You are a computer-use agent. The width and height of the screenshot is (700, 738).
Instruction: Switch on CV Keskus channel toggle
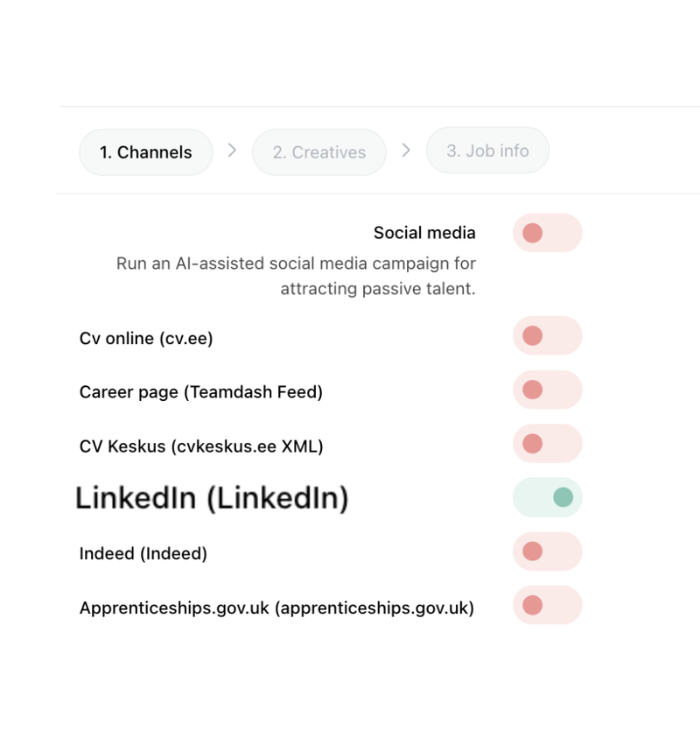(547, 443)
